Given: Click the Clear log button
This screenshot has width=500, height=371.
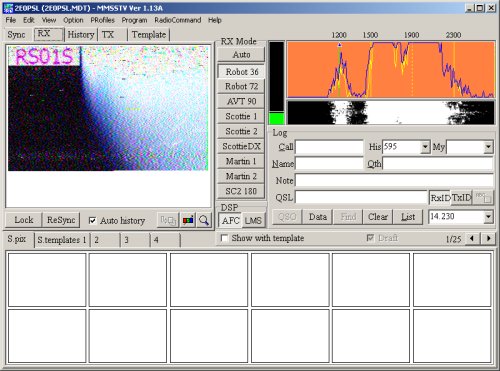Looking at the screenshot, I should coord(378,217).
